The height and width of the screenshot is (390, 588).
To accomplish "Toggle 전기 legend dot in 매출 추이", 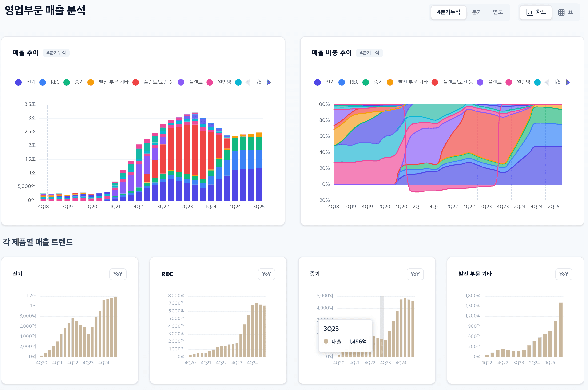I will [x=18, y=82].
